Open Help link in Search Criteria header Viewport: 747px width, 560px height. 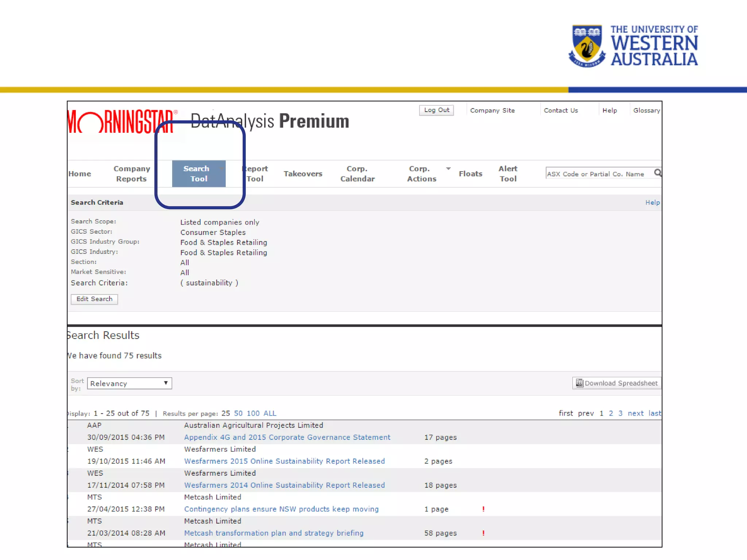[x=652, y=203]
